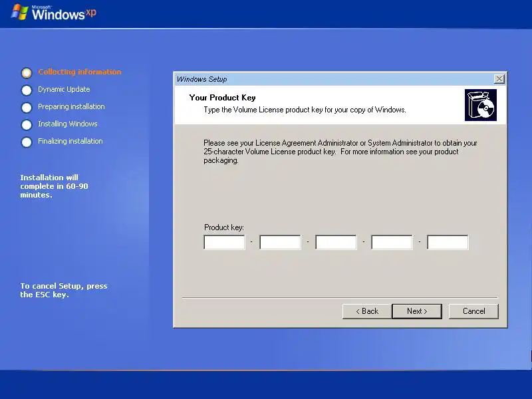Click the software box and CD icon
The height and width of the screenshot is (399, 532).
click(x=480, y=105)
